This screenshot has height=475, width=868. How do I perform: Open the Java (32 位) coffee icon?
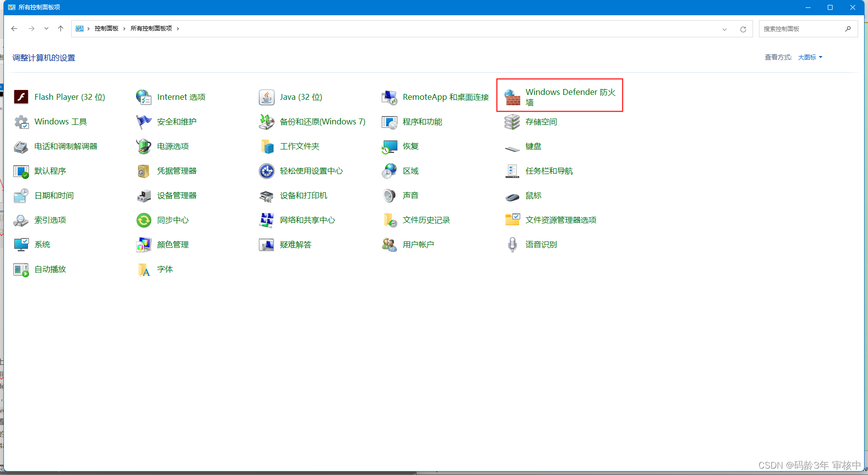tap(267, 97)
